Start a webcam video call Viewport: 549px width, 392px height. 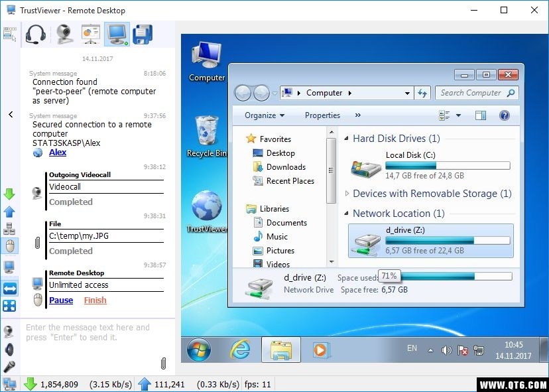point(64,34)
